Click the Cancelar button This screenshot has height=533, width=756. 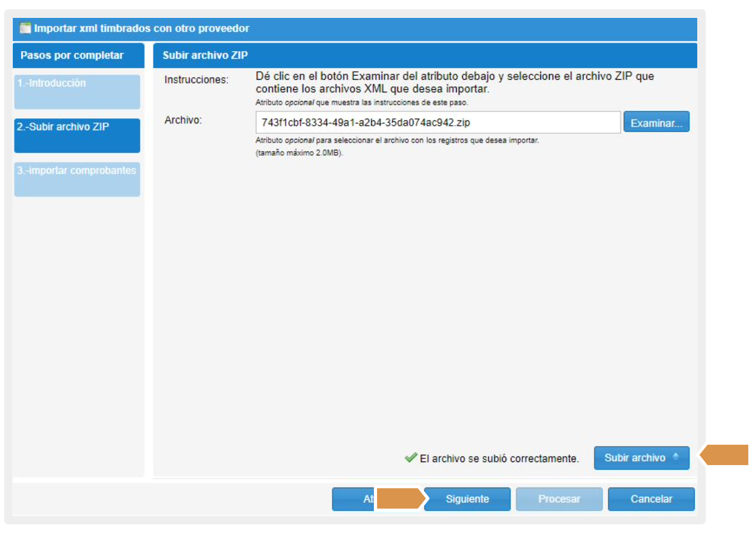(x=651, y=499)
